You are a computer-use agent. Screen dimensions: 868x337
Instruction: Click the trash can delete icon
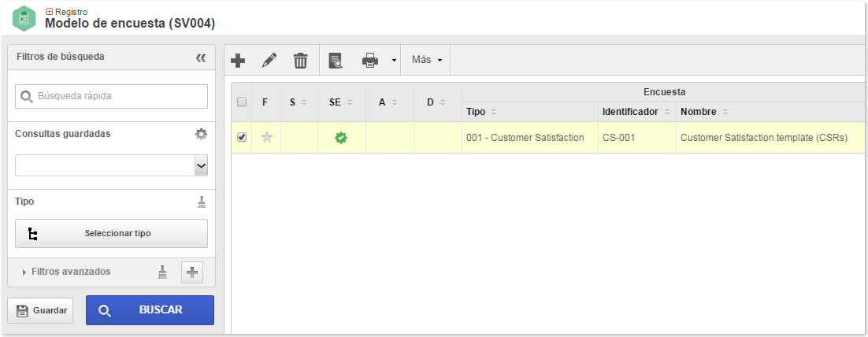click(301, 61)
